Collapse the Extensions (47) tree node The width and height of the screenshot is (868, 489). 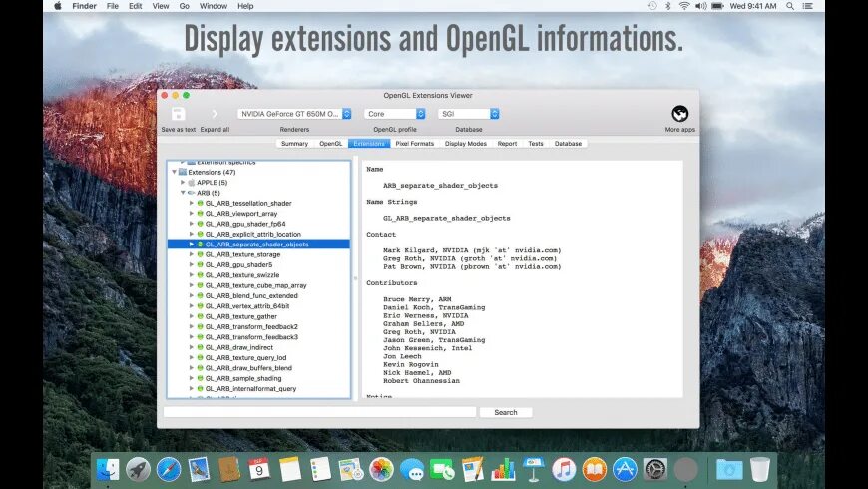(175, 173)
